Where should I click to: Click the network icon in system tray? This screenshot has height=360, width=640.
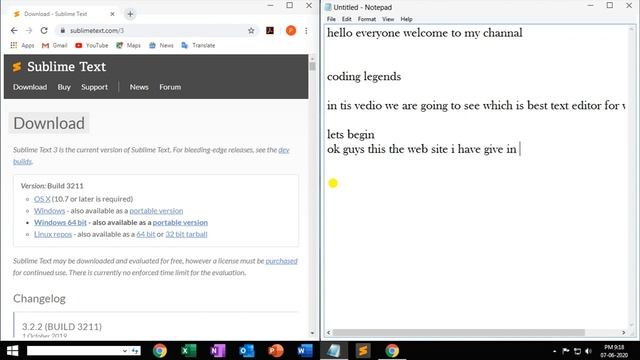[x=577, y=351]
